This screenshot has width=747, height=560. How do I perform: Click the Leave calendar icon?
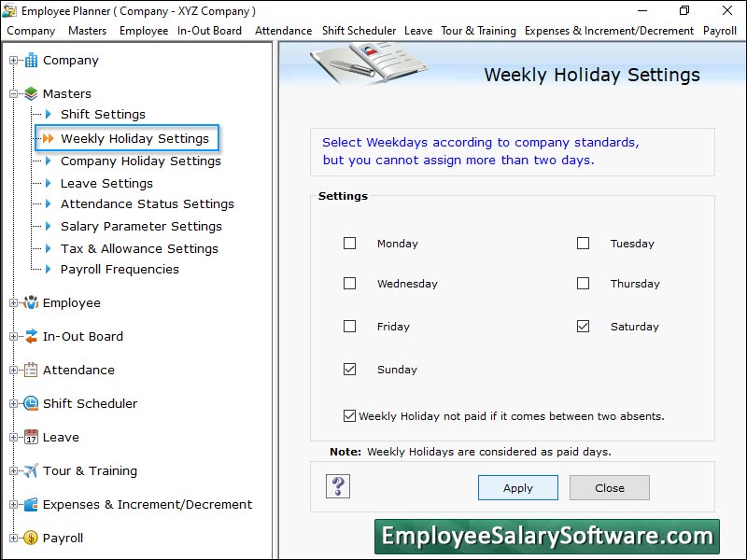[x=31, y=437]
